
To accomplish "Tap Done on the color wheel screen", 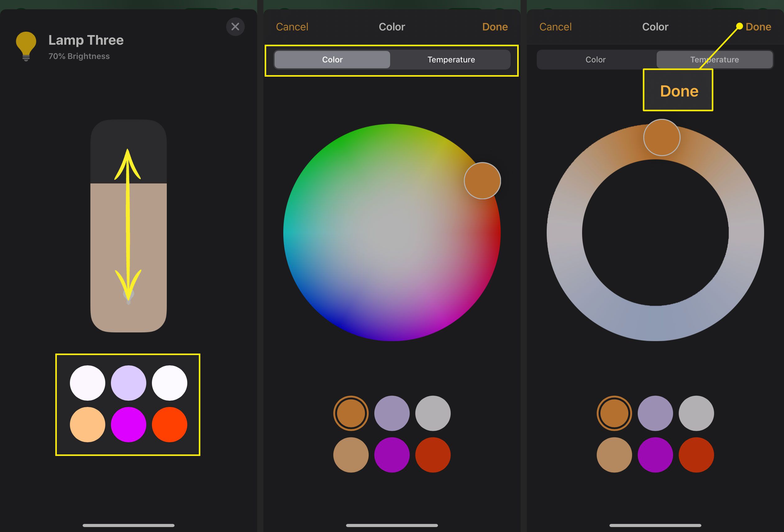I will pyautogui.click(x=495, y=27).
